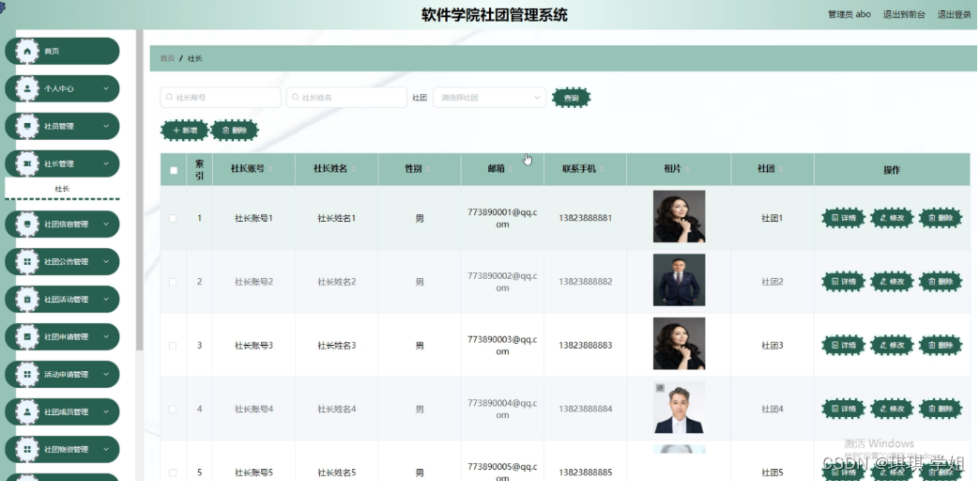Click 退出到前台 link
The width and height of the screenshot is (980, 481).
(x=904, y=14)
